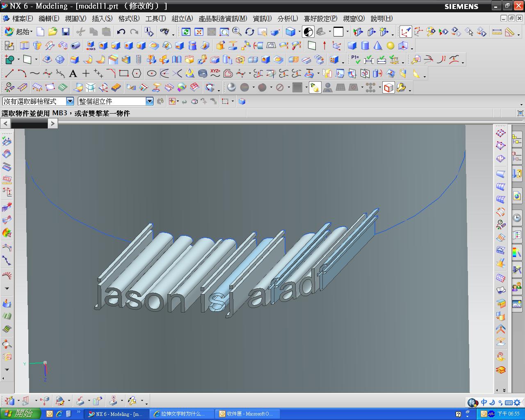This screenshot has height=420, width=525.
Task: Insert a Block primitive solid
Action: point(352,46)
